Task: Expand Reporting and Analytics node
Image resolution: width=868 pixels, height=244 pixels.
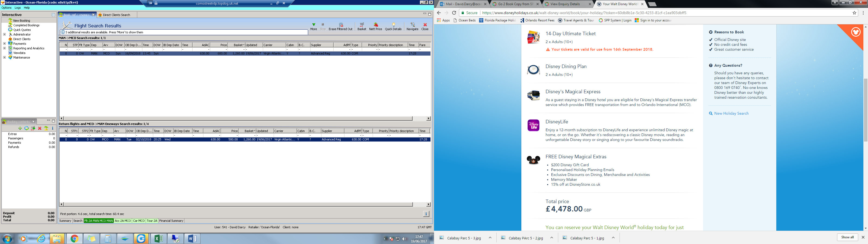Action: pyautogui.click(x=4, y=48)
